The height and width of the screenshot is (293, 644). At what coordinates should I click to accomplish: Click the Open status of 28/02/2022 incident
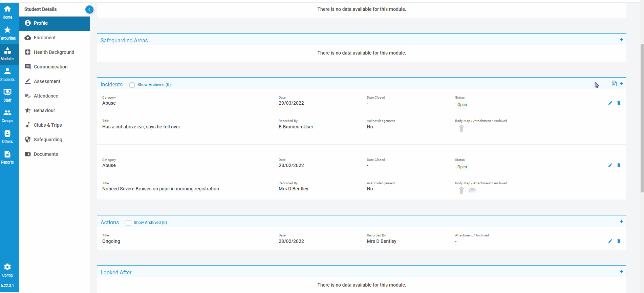(x=462, y=167)
